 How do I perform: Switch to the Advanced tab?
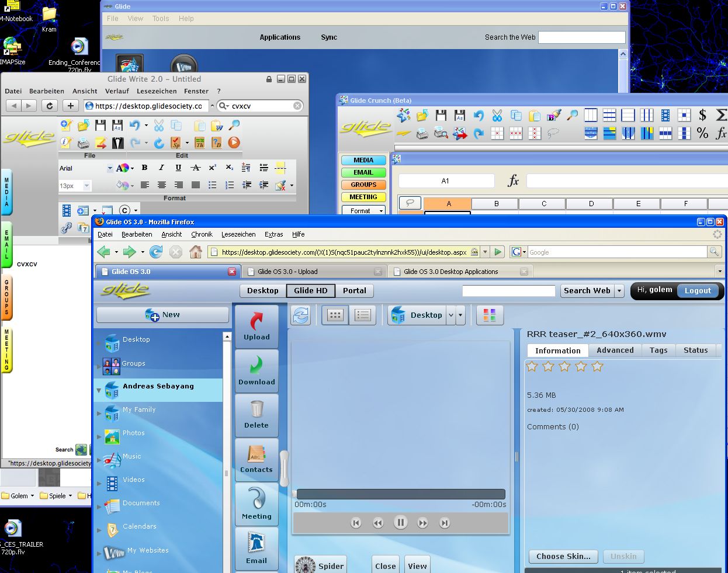coord(615,350)
